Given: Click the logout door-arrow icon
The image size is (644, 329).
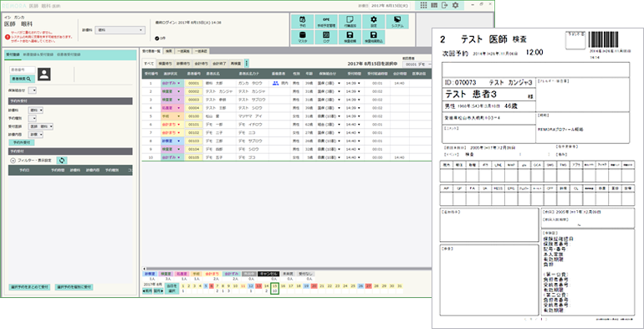Looking at the screenshot, I should pos(445,5).
